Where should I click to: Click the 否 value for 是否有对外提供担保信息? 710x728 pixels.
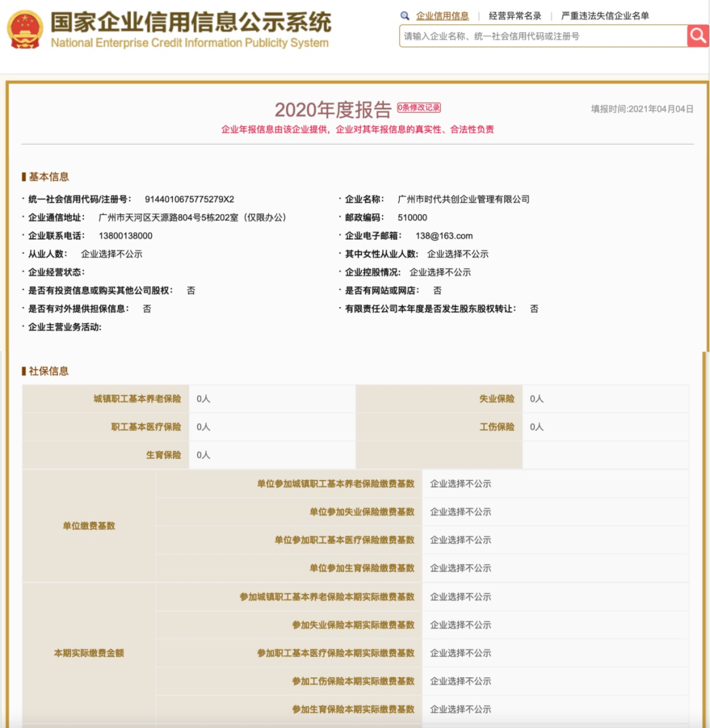[147, 308]
